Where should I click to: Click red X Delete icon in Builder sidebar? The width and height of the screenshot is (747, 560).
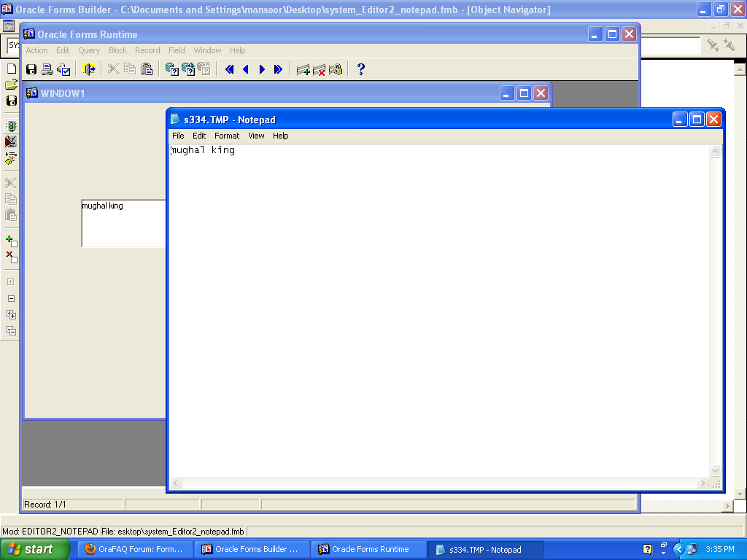(x=11, y=257)
